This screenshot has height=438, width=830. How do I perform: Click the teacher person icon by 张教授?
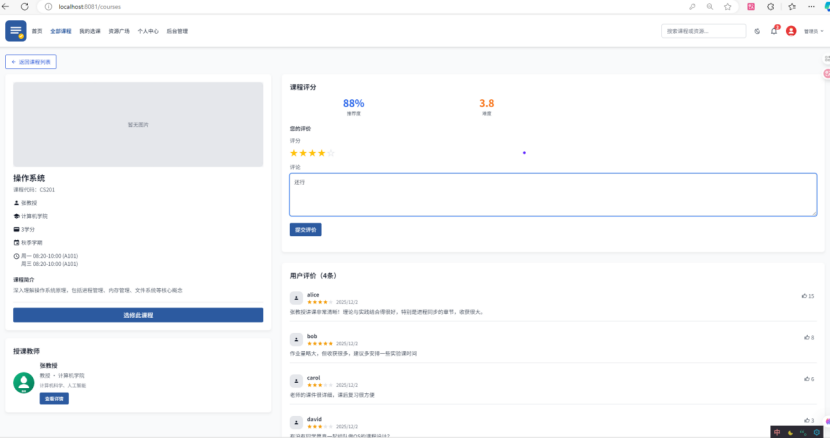(16, 203)
